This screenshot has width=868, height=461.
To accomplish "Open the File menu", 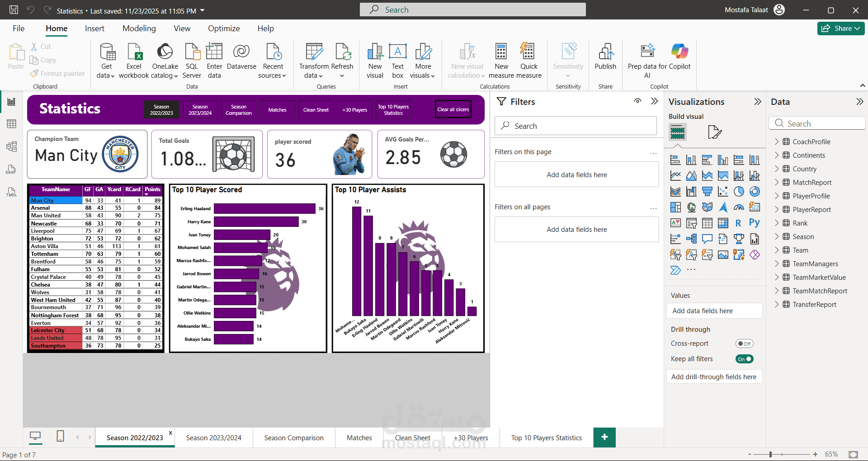I will pos(19,28).
